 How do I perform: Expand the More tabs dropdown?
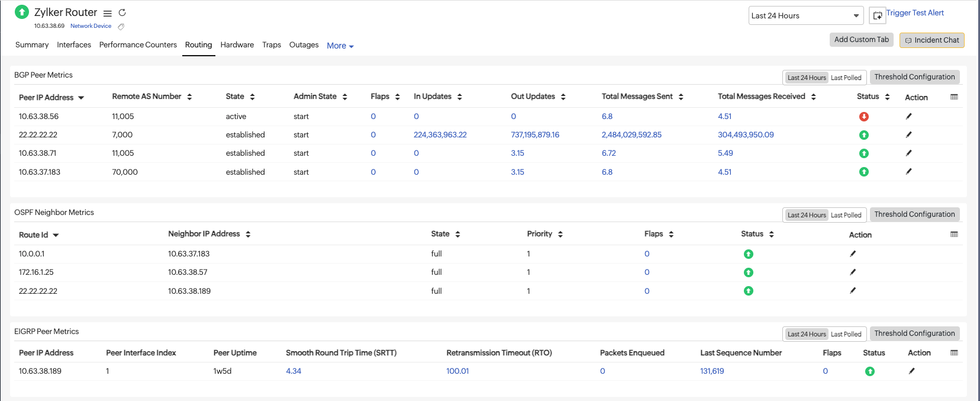click(340, 46)
